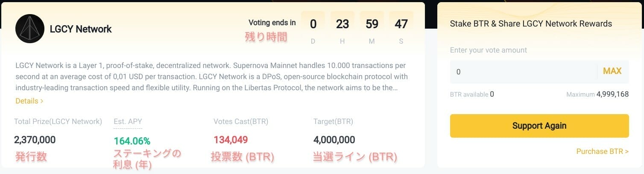Focus the vote amount input field
The width and height of the screenshot is (644, 174).
click(523, 72)
